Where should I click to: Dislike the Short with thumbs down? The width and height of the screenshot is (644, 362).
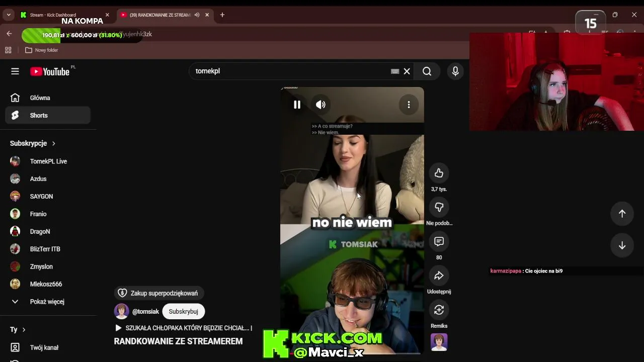[439, 207]
